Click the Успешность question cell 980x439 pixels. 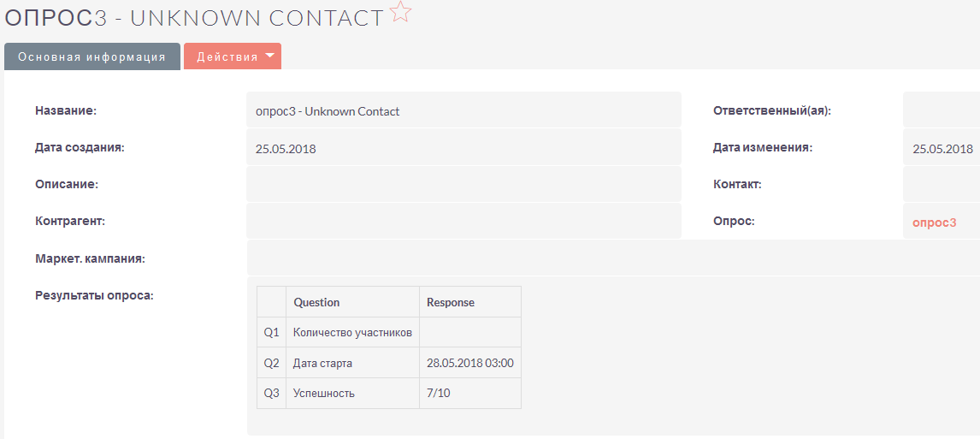click(x=323, y=394)
